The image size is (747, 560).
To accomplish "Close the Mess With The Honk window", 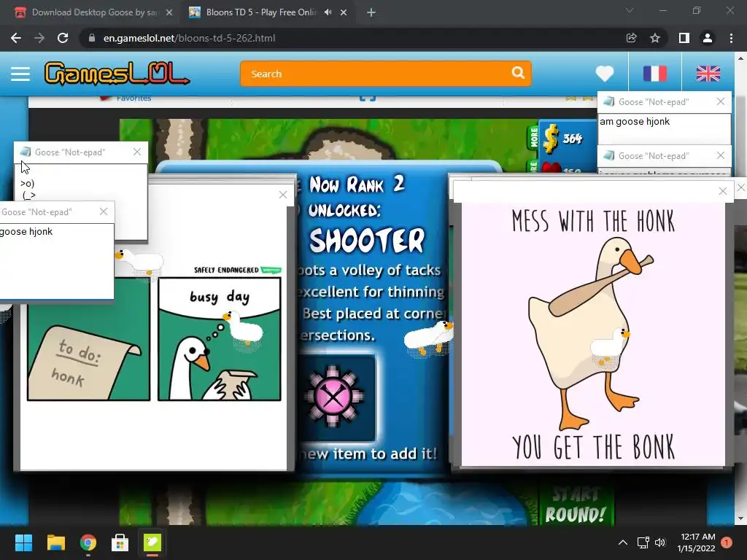I will (723, 192).
